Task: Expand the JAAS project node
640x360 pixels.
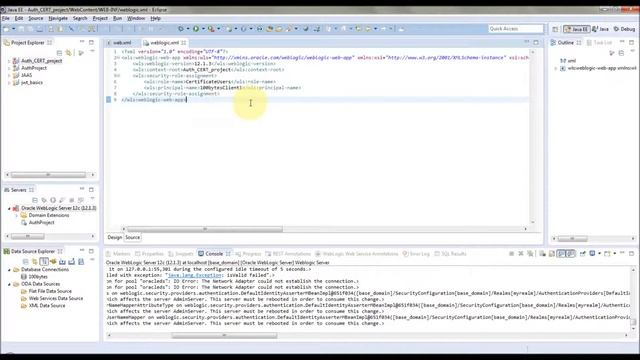Action: 9,76
